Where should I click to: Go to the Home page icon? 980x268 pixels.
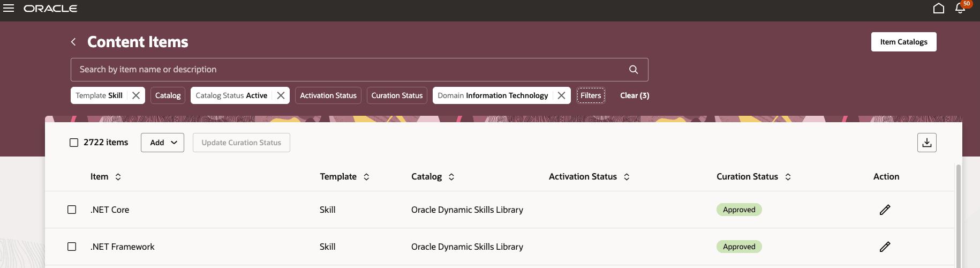pos(938,9)
